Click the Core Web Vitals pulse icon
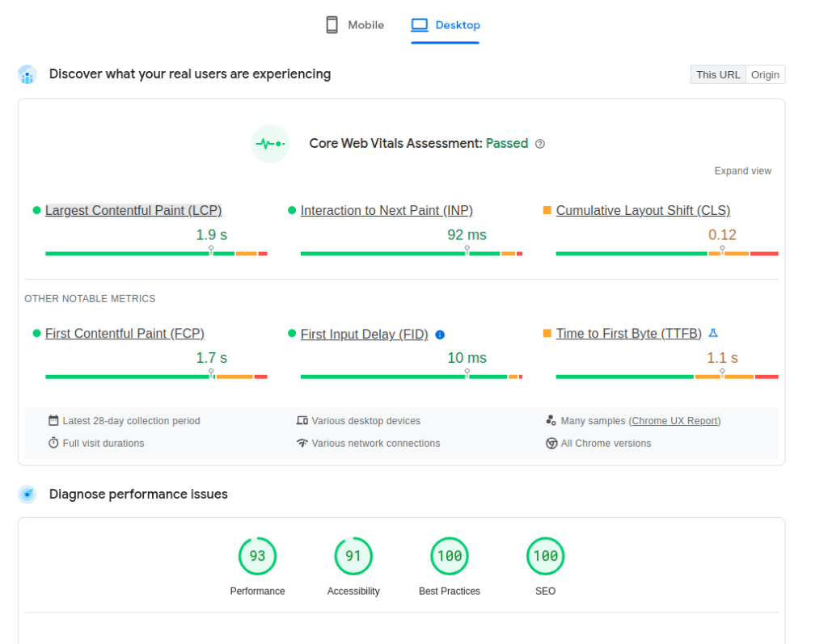 point(270,144)
